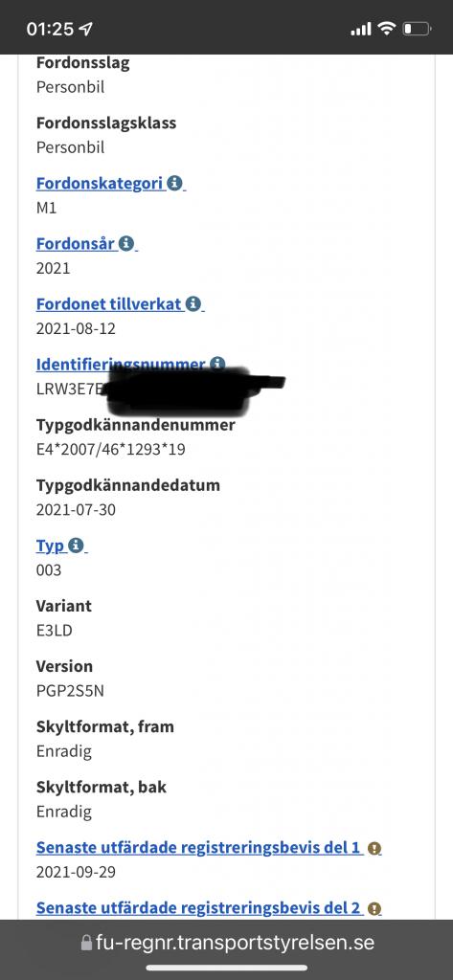The image size is (453, 980).
Task: Tap the clock showing 01:25
Action: 50,29
